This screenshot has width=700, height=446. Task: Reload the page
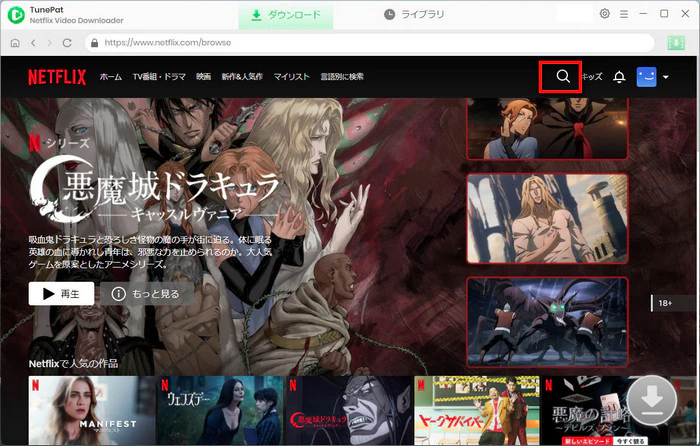(67, 43)
